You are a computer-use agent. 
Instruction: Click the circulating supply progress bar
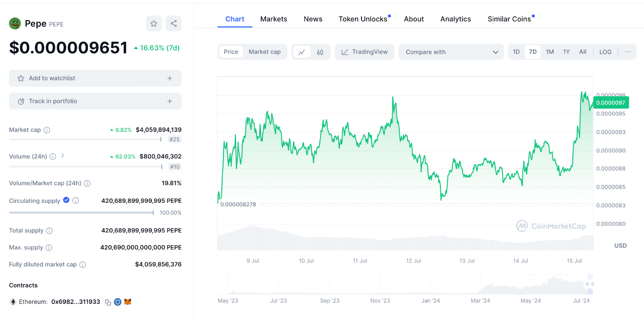coord(81,212)
